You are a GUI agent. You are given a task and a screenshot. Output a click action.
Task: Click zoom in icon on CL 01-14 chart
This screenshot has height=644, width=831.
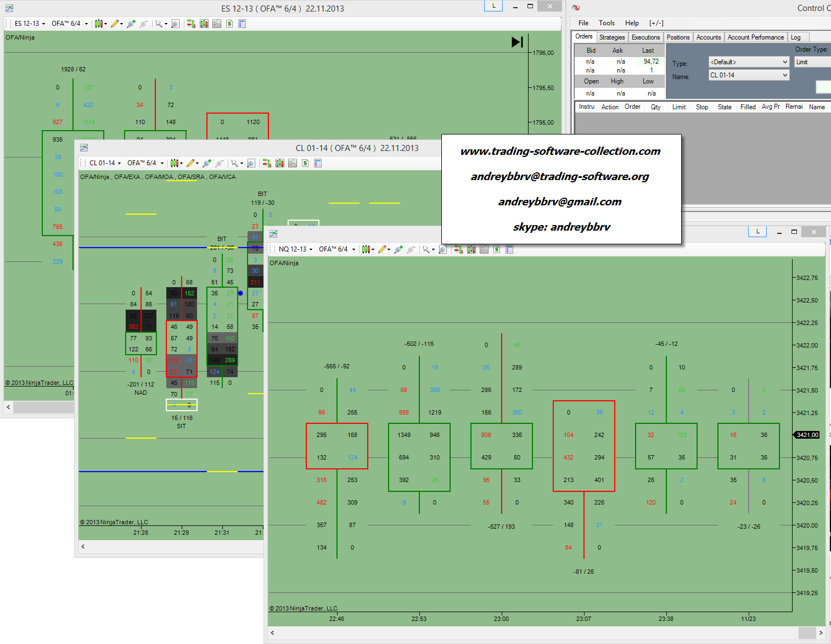207,163
